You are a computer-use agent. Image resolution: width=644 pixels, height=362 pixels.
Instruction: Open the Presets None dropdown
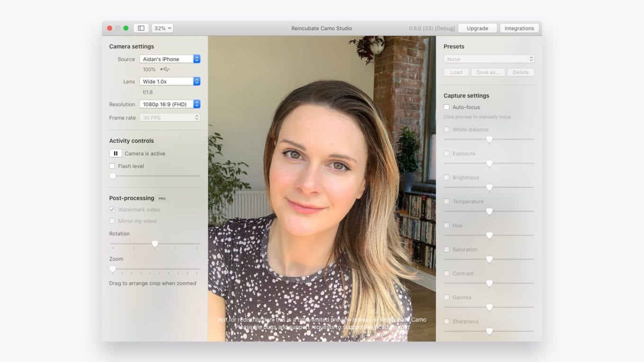pos(489,59)
